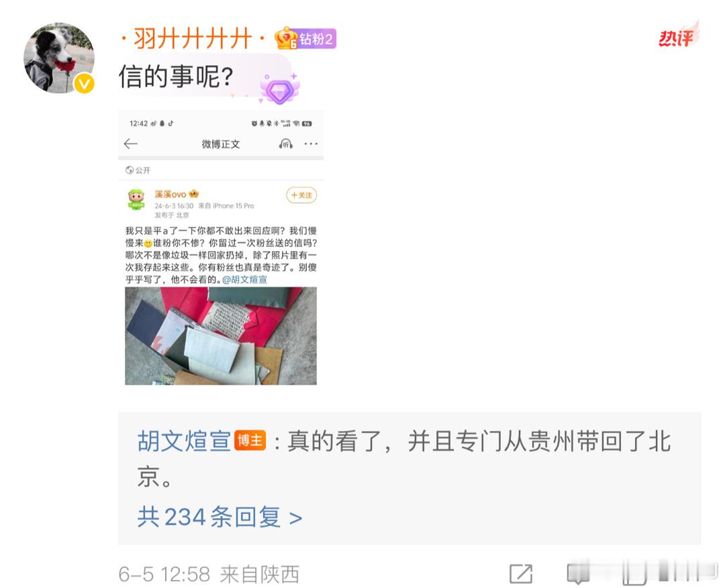Click the @胡文煊宣 mention link
The height and width of the screenshot is (588, 725).
point(244,279)
